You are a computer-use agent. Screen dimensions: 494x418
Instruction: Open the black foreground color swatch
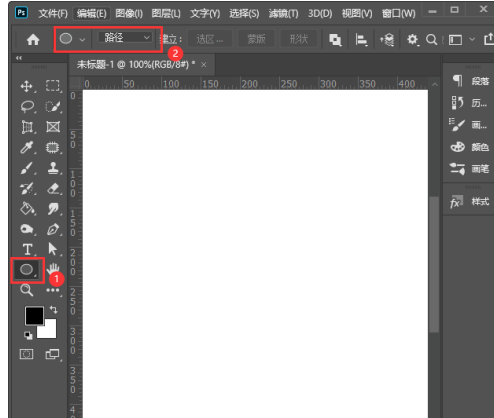[x=34, y=315]
